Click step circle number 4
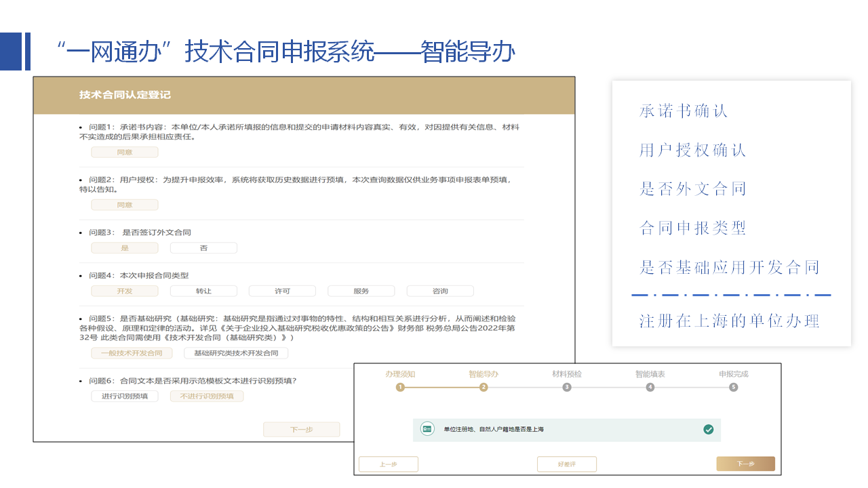This screenshot has height=488, width=868. click(650, 387)
